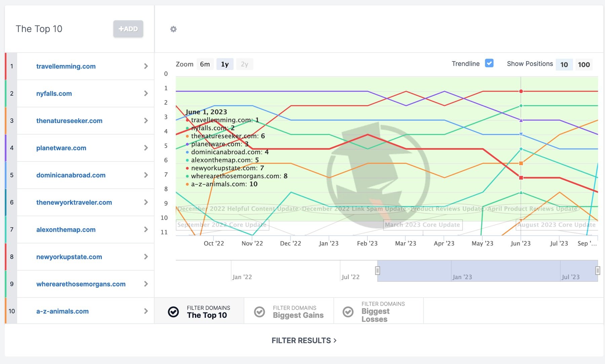Open nyfalls.com link
605x364 pixels.
[x=54, y=93]
